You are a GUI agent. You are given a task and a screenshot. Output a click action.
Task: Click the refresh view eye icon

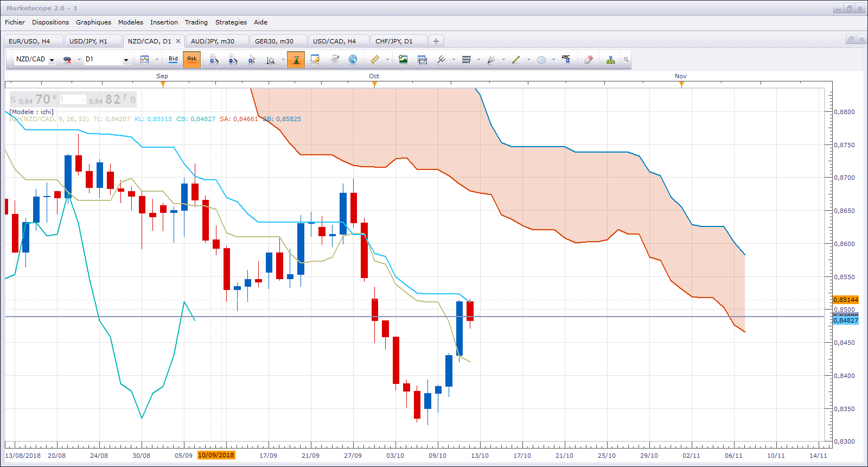click(334, 60)
